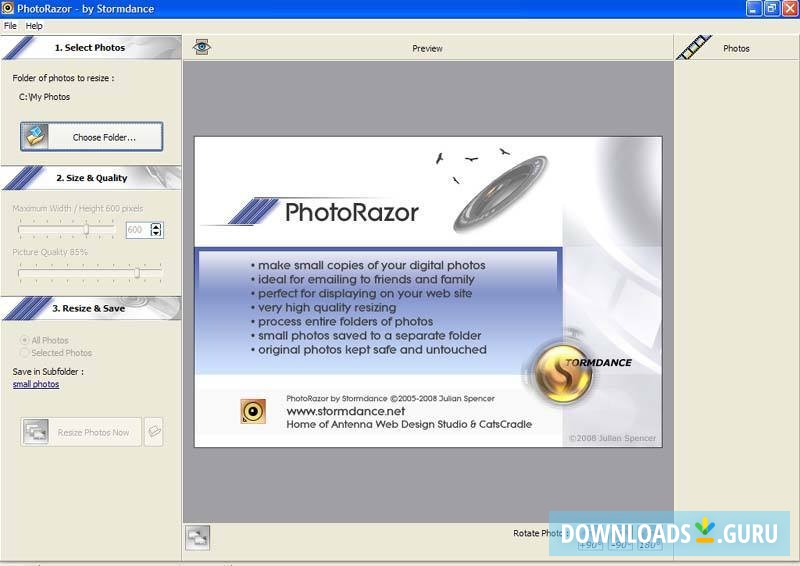
Task: Click the 3. Resize & Save section header
Action: coord(91,308)
